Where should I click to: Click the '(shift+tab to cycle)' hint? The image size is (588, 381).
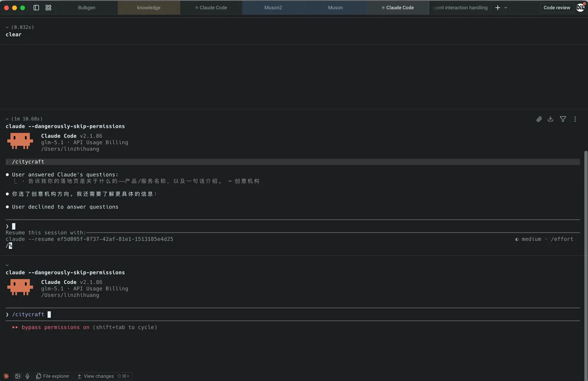(x=125, y=327)
